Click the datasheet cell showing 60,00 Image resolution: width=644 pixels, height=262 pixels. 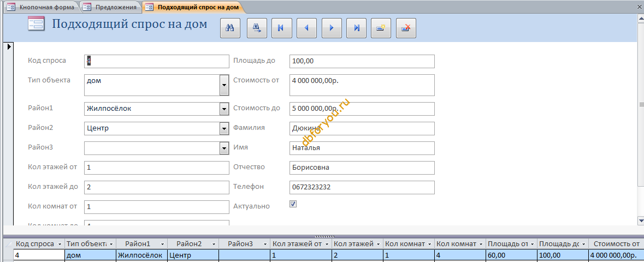[511, 255]
